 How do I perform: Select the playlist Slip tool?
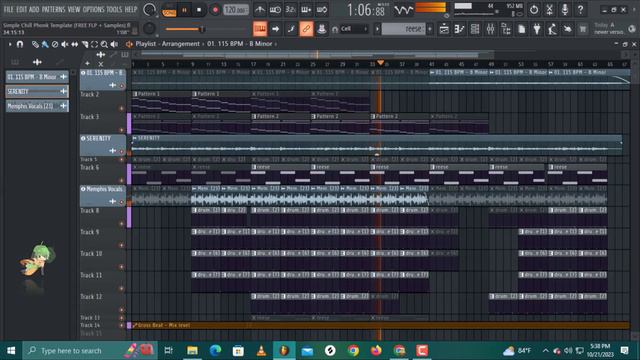[75, 44]
